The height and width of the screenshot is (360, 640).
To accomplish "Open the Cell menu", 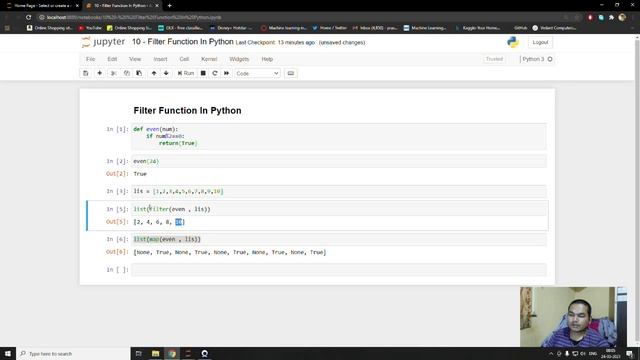I will [184, 59].
